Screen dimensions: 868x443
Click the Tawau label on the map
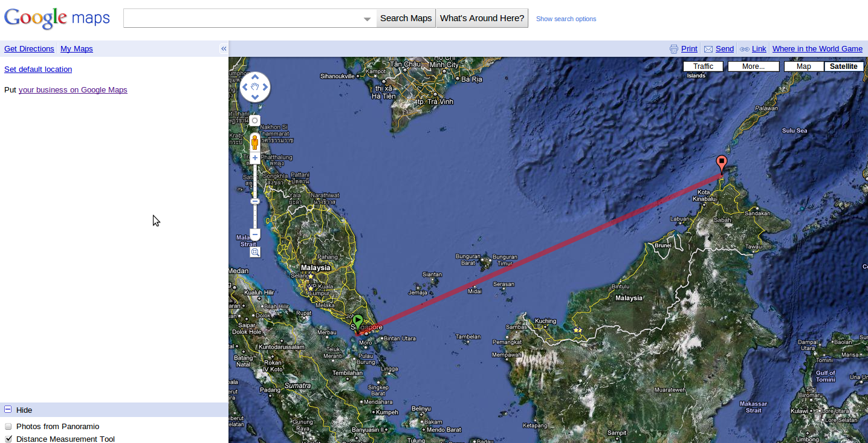click(753, 247)
